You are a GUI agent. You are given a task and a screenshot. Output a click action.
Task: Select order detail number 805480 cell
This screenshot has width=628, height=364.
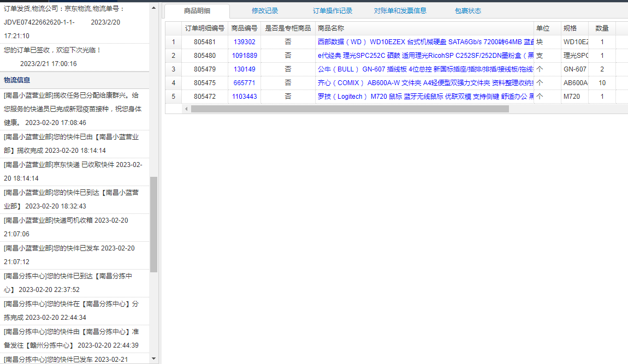tap(205, 56)
